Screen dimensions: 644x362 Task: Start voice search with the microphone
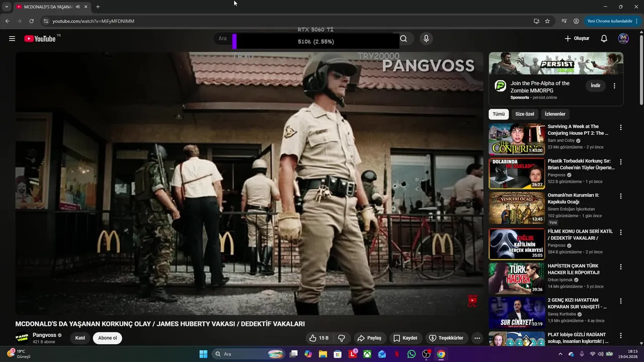pyautogui.click(x=426, y=39)
